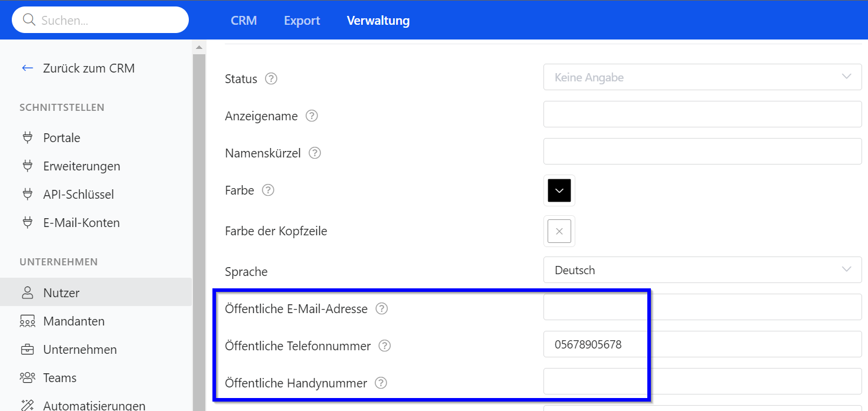Click the search magnifier icon
868x411 pixels.
[29, 20]
